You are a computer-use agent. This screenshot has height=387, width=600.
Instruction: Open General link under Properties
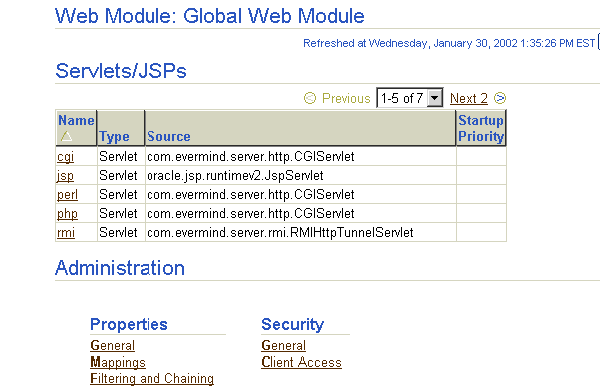[x=112, y=345]
